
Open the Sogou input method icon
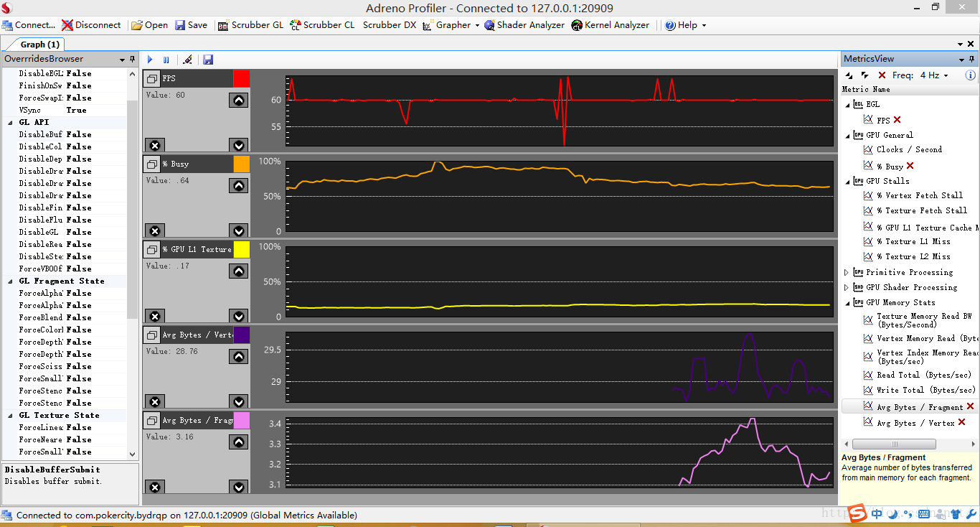[857, 513]
